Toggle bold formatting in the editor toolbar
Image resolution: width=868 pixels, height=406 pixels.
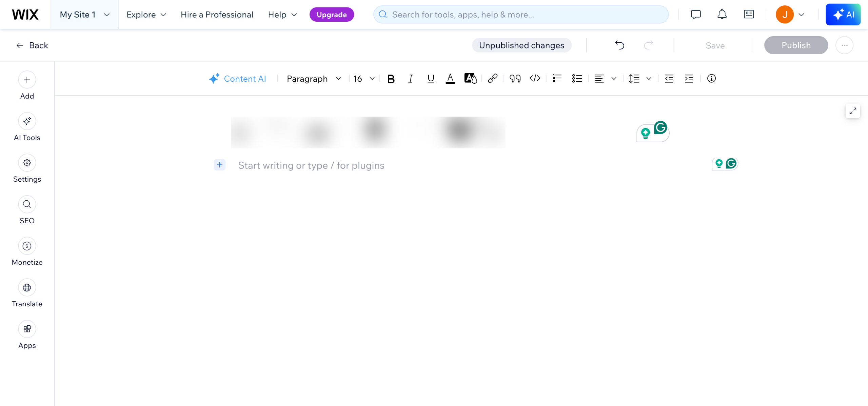pos(391,79)
